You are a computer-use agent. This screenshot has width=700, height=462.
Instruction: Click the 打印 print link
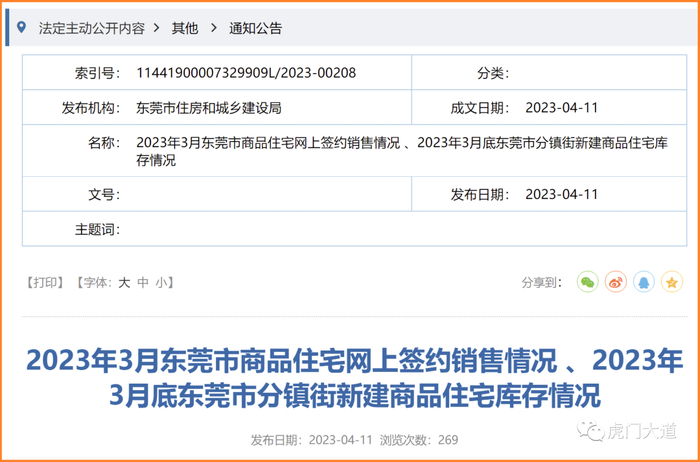pos(44,283)
